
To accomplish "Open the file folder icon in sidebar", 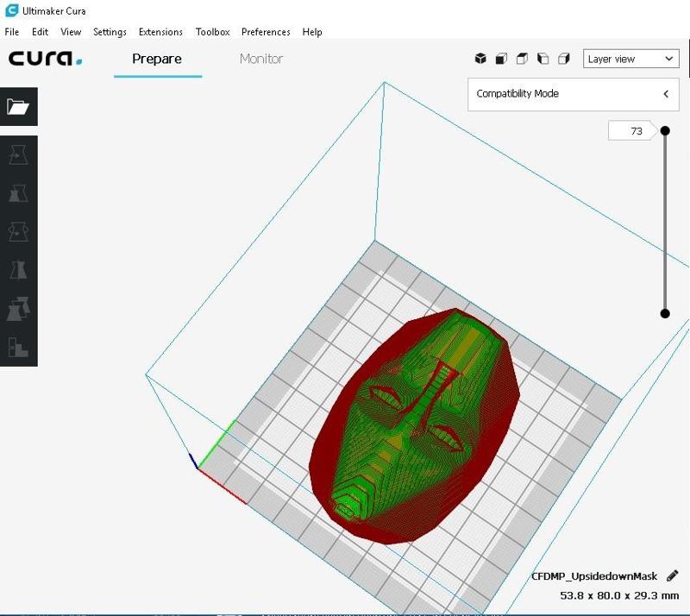I will tap(18, 107).
